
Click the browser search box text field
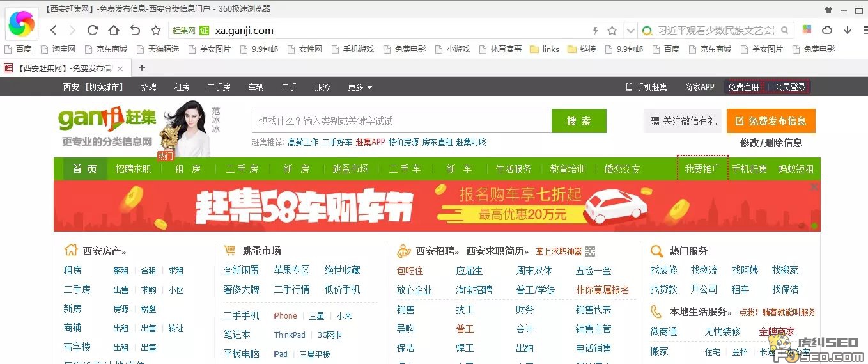[715, 30]
